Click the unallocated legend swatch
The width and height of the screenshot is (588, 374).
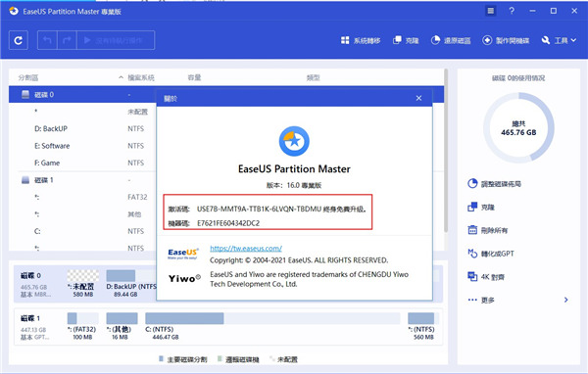pyautogui.click(x=271, y=359)
